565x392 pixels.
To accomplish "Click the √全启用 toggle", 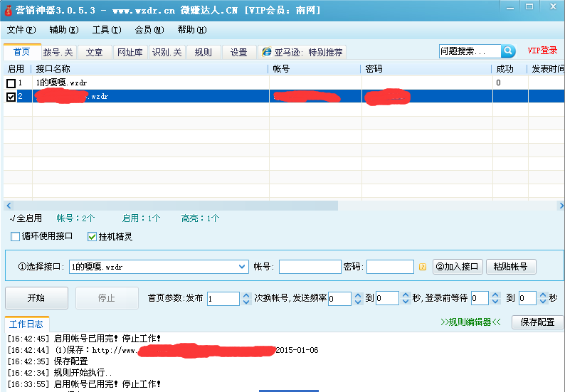I will coord(26,218).
